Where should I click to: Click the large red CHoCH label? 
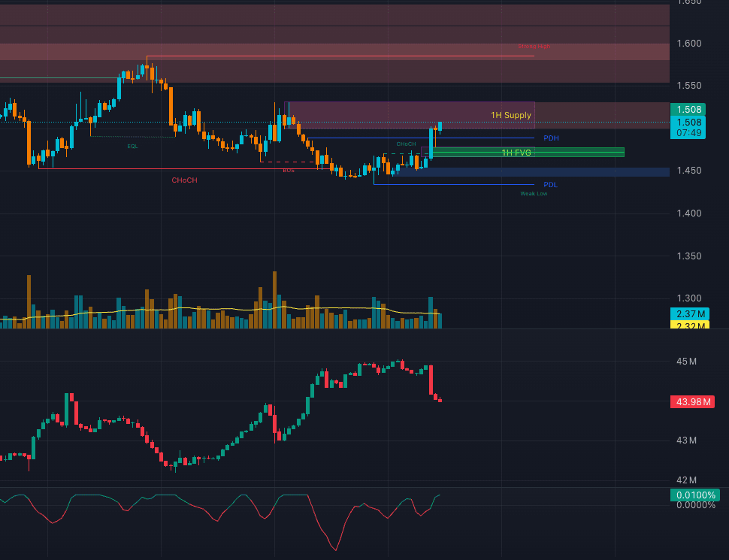[x=184, y=180]
